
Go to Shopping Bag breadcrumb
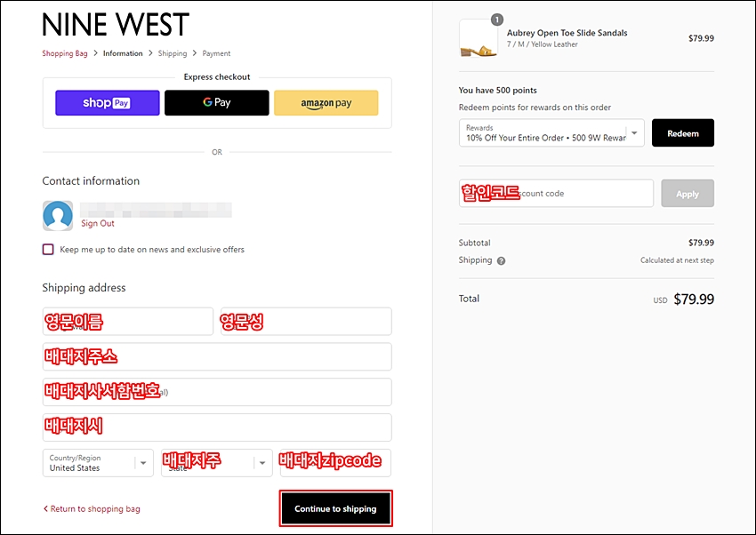click(65, 53)
